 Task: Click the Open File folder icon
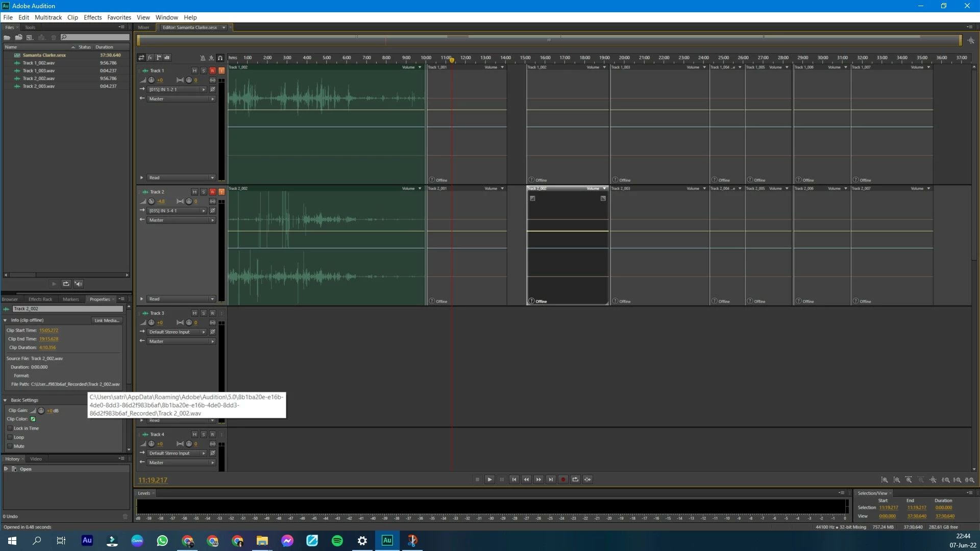[7, 37]
